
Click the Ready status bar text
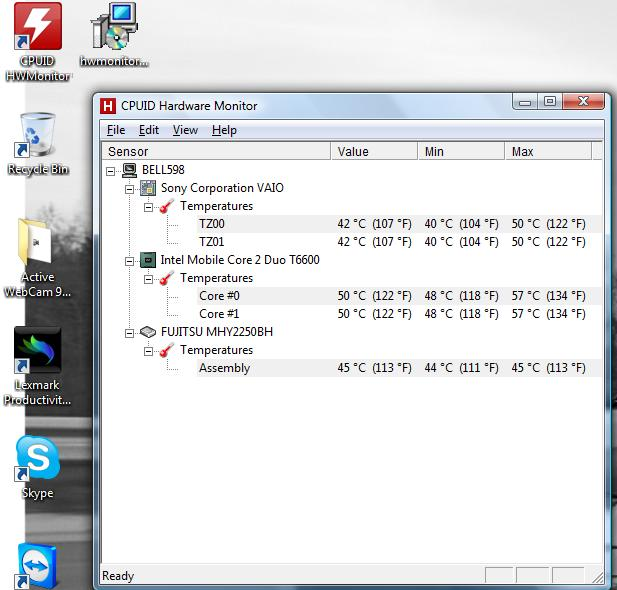coord(118,576)
